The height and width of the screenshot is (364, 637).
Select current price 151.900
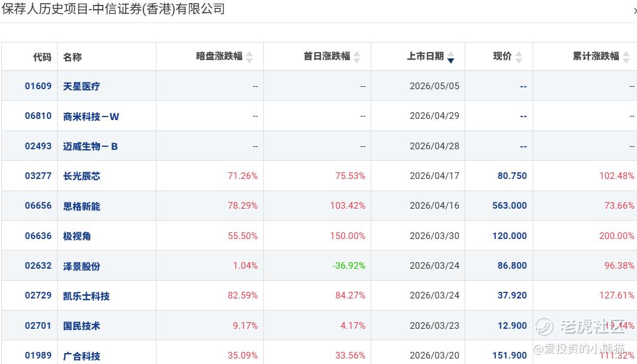pos(510,356)
